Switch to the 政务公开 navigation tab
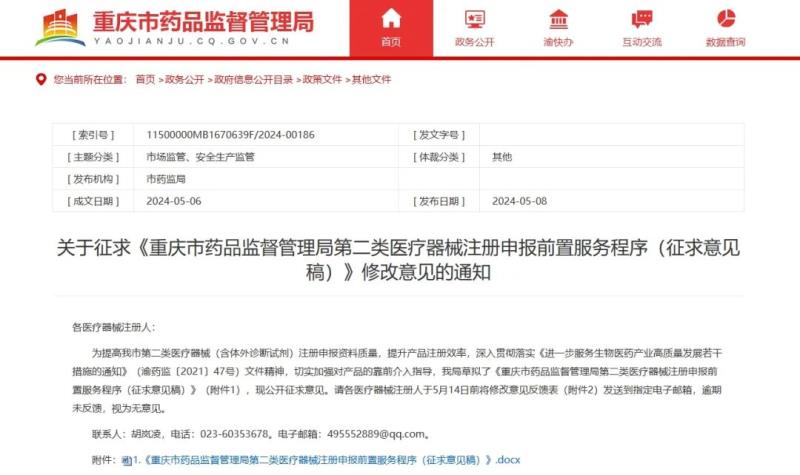 [474, 42]
